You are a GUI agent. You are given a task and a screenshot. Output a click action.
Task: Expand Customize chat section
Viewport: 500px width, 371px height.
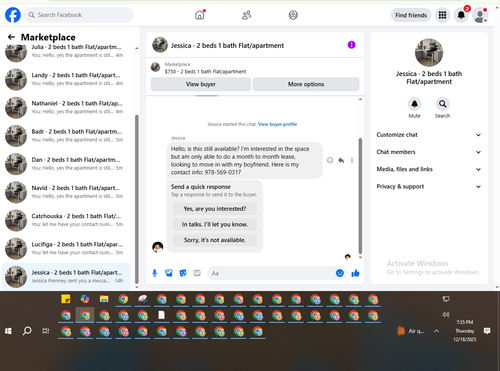point(429,135)
